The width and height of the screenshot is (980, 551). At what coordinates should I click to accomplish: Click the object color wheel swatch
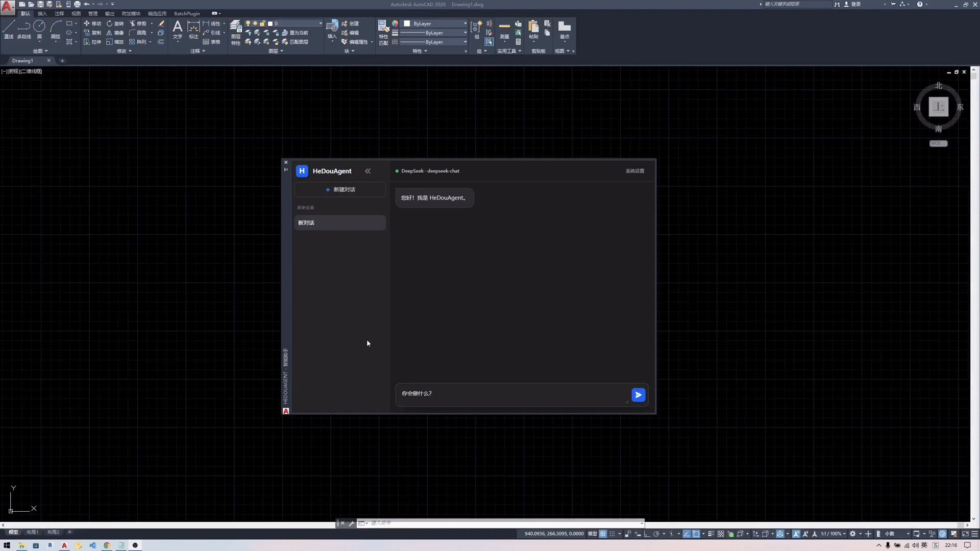coord(395,23)
